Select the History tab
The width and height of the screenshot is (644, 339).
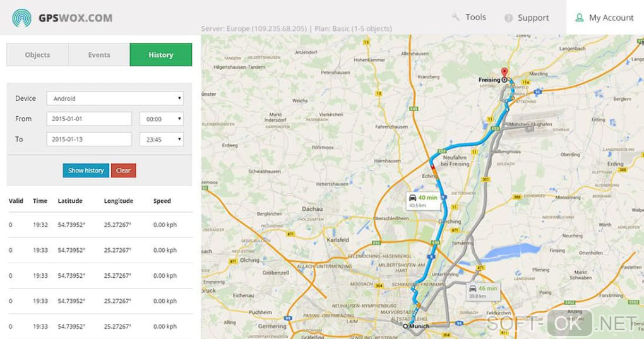point(160,54)
